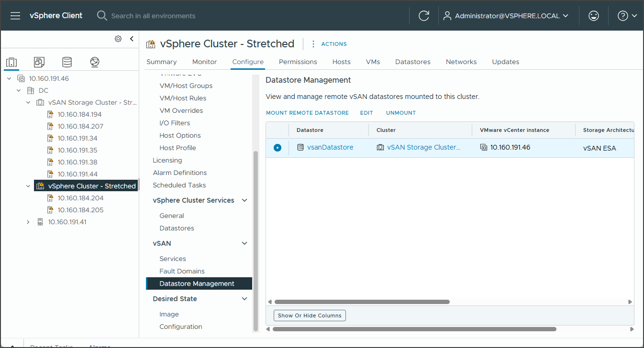Select the Networking inventory icon
Image resolution: width=644 pixels, height=348 pixels.
tap(94, 62)
